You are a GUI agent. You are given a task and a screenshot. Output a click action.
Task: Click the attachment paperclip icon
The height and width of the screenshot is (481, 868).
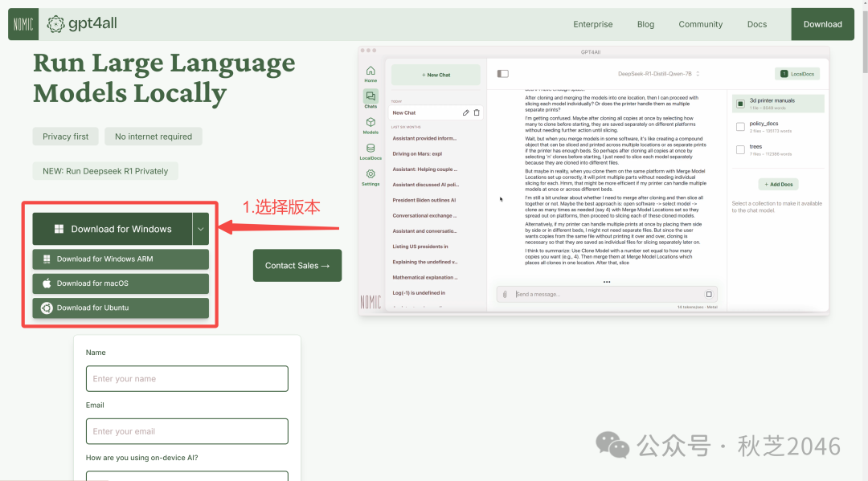tap(505, 294)
